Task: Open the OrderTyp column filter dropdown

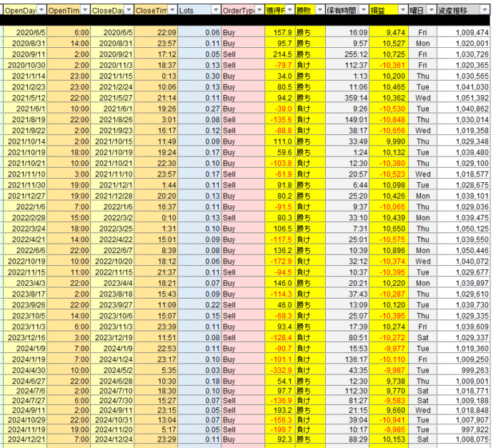Action: (x=259, y=10)
